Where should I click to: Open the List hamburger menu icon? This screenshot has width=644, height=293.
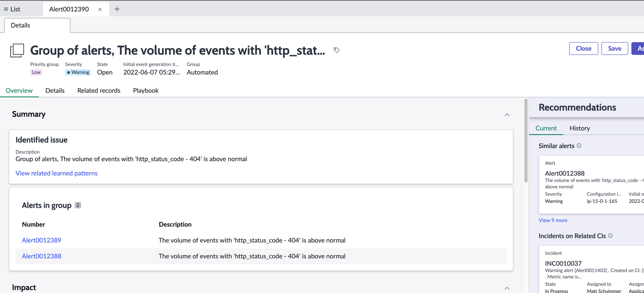(6, 9)
